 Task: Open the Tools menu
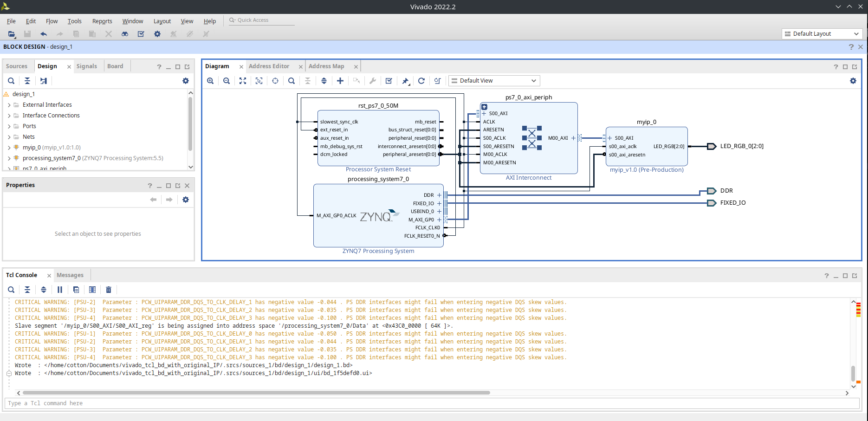tap(74, 21)
